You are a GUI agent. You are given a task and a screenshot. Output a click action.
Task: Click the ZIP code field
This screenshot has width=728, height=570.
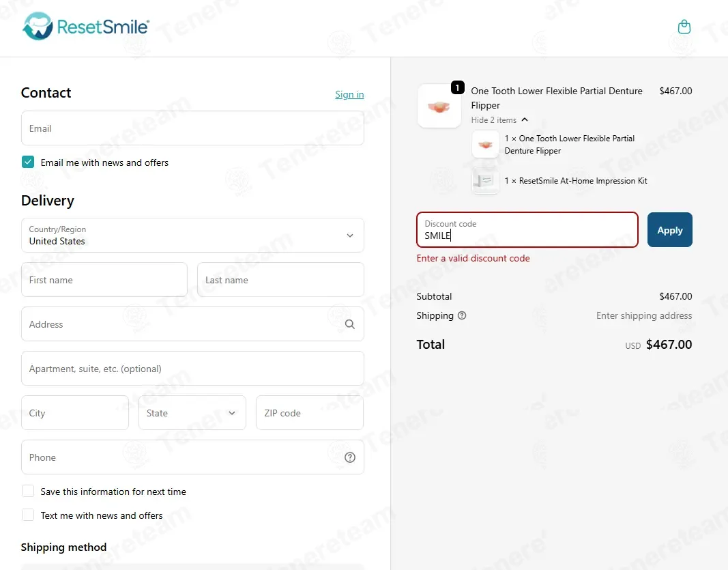[310, 412]
